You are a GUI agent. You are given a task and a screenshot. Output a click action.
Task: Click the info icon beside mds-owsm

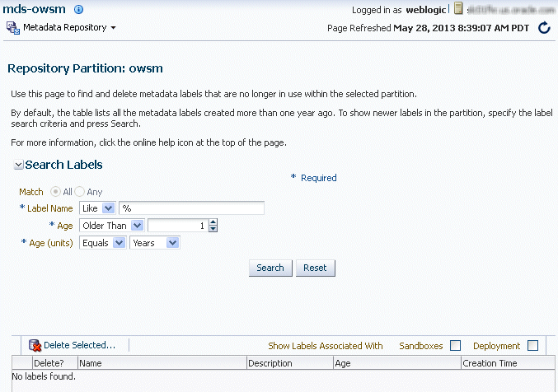pyautogui.click(x=78, y=10)
